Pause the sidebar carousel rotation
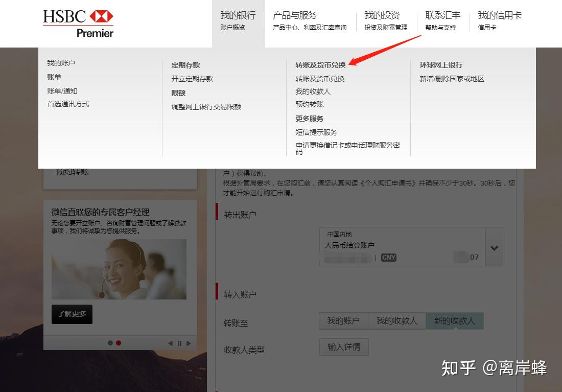562x392 pixels. tap(180, 343)
